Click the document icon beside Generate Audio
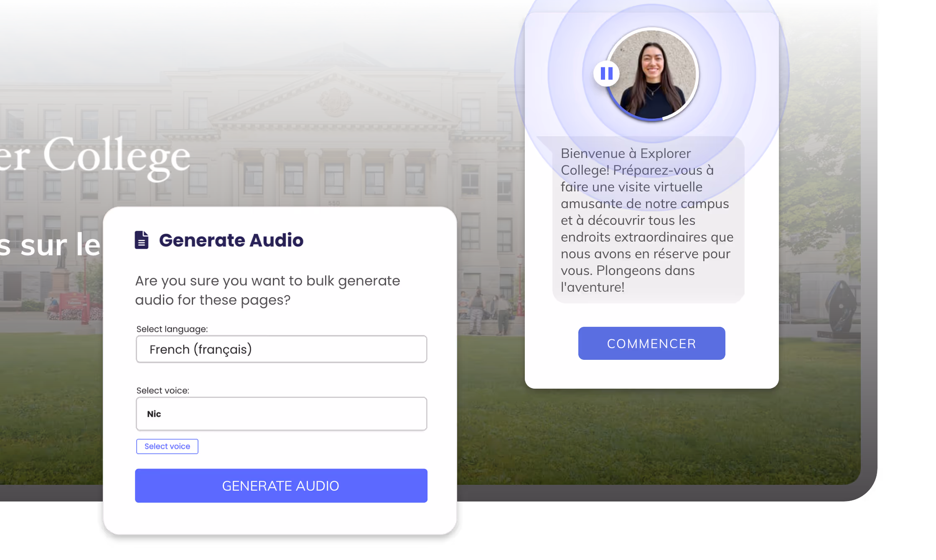The image size is (936, 560). [x=141, y=240]
